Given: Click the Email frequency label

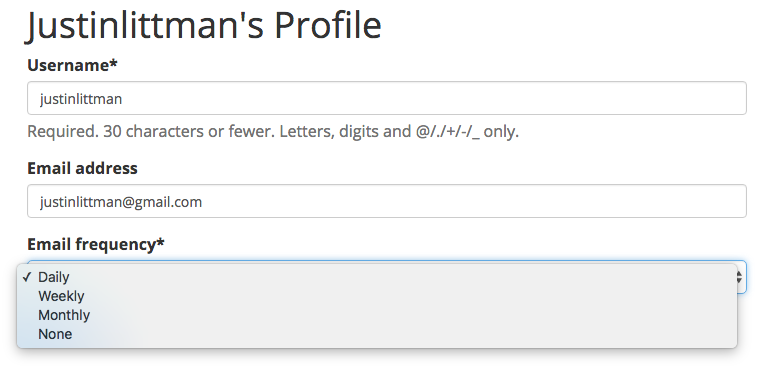Looking at the screenshot, I should [x=96, y=244].
